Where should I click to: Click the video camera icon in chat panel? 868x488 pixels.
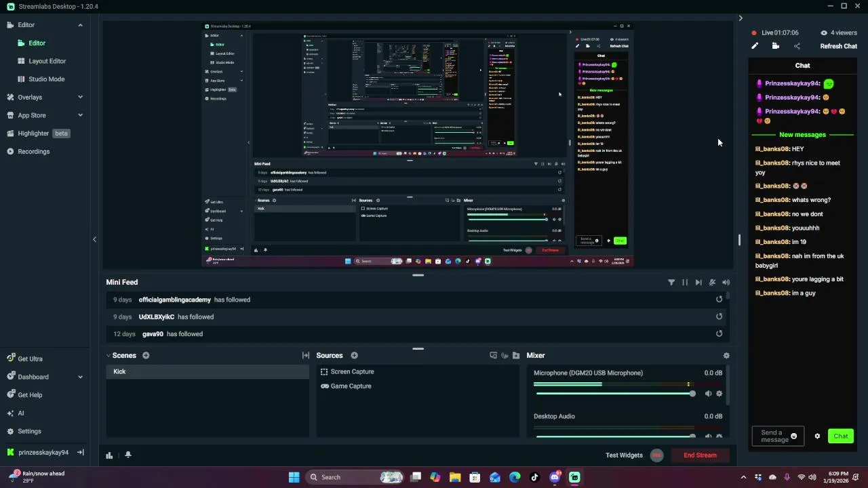pyautogui.click(x=776, y=46)
